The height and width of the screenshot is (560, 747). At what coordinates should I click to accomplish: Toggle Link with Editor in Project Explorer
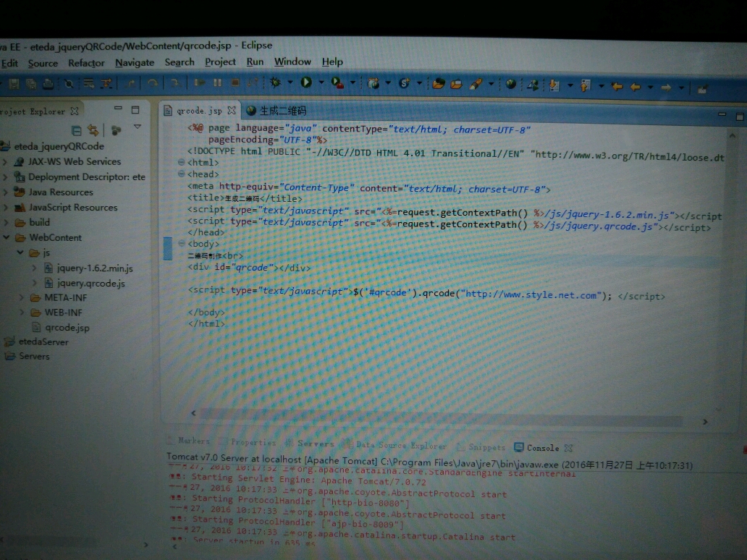(93, 130)
